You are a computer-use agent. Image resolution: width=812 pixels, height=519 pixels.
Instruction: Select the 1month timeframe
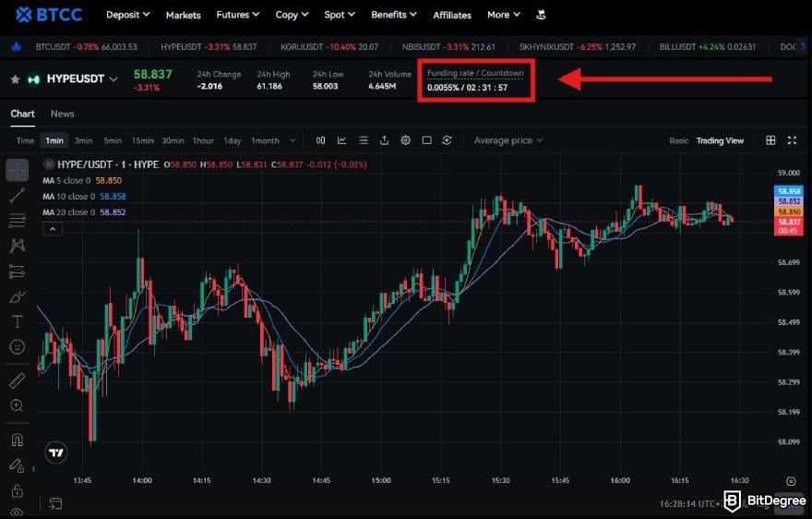265,140
